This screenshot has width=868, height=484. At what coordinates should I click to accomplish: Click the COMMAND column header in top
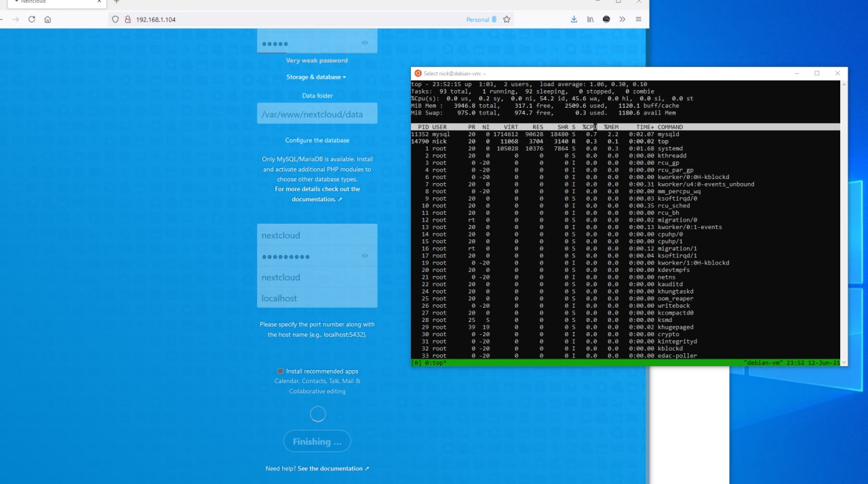pos(670,127)
